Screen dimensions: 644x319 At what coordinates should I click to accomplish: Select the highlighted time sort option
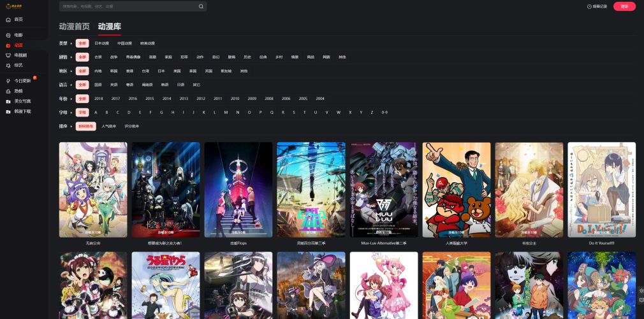click(x=86, y=126)
